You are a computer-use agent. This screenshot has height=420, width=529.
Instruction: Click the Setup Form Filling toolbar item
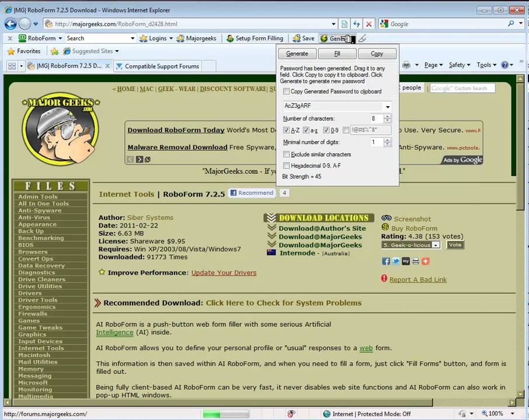[255, 38]
